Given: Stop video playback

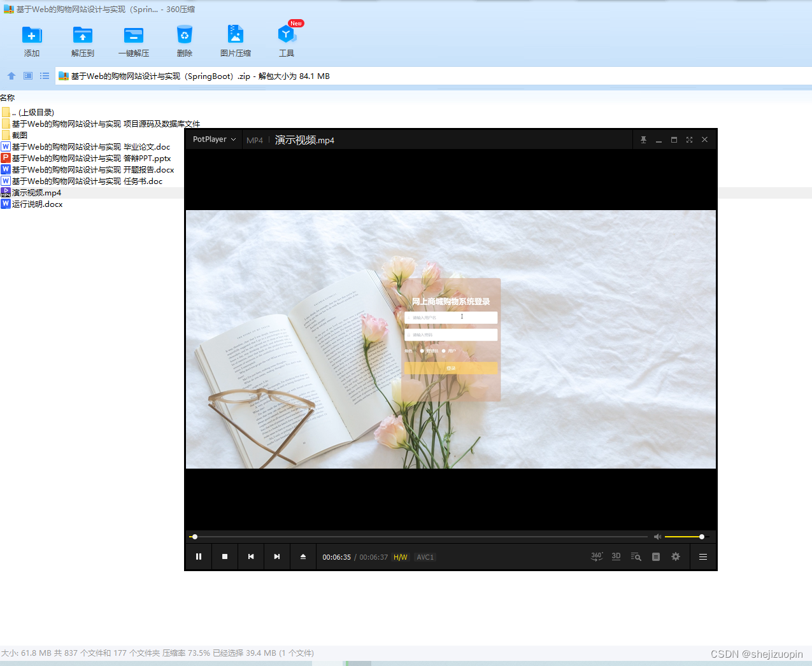Looking at the screenshot, I should point(225,556).
